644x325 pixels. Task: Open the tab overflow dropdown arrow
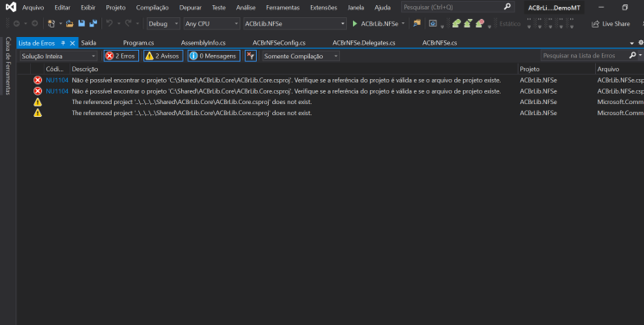[x=632, y=43]
